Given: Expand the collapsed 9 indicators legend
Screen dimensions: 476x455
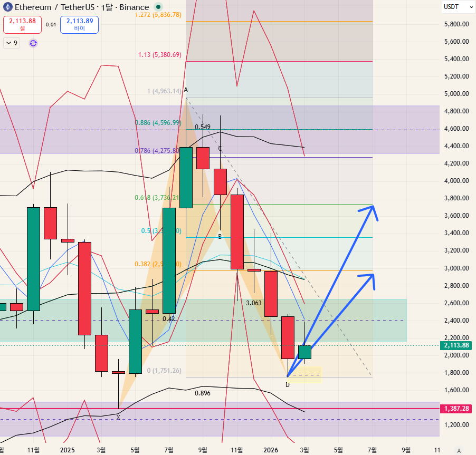Looking at the screenshot, I should [x=12, y=43].
